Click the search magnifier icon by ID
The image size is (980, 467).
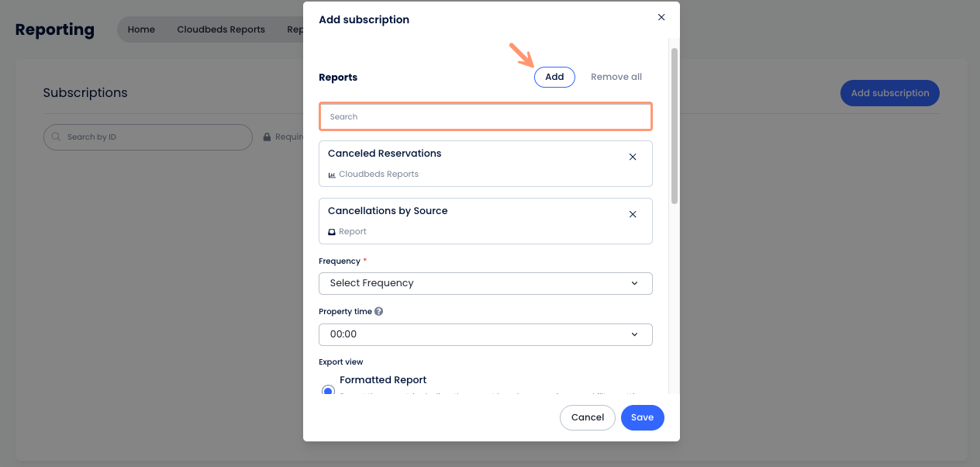57,137
